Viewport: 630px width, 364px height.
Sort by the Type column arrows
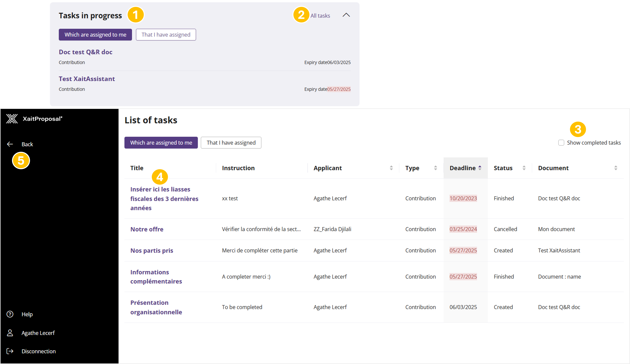point(435,168)
